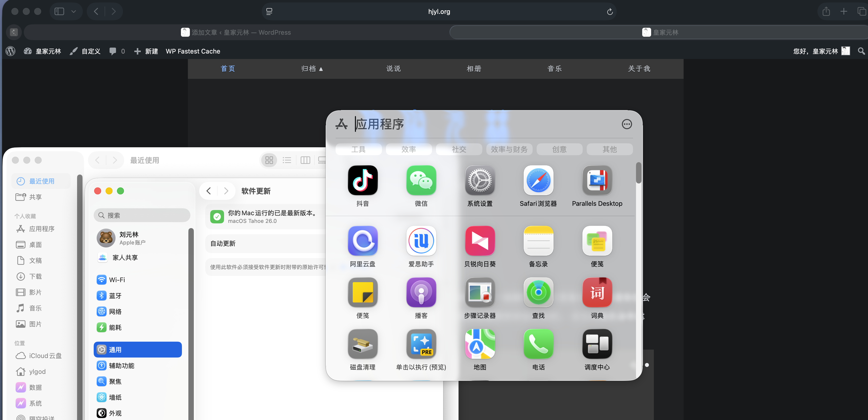This screenshot has width=868, height=420.
Task: Toggle the Safari sidebar button
Action: (x=59, y=11)
